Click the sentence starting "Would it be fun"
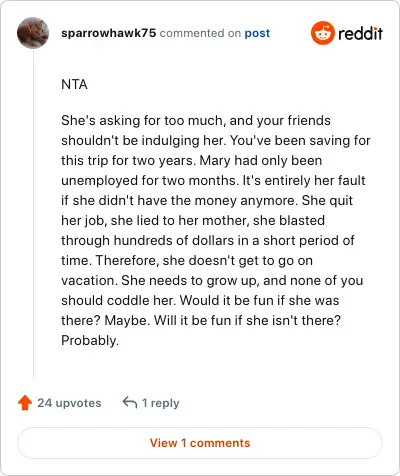 259,300
